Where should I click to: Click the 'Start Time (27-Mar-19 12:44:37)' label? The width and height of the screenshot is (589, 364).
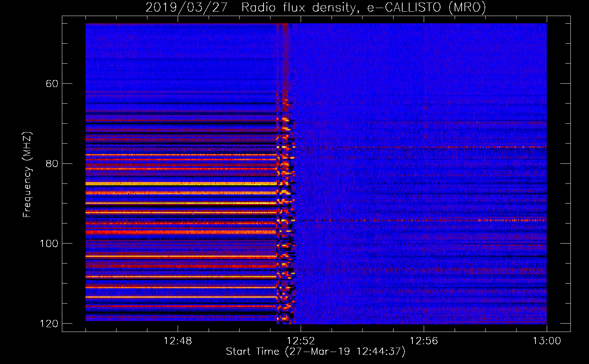pos(316,352)
